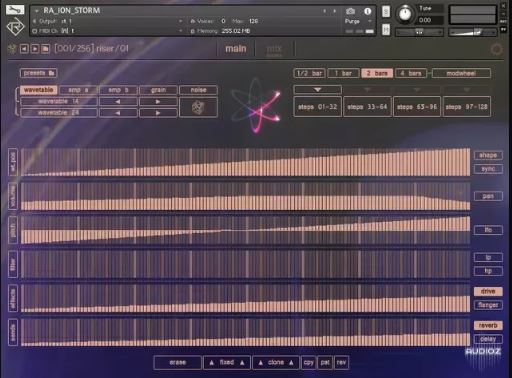Go to next instrument in Kontakt header

point(335,11)
